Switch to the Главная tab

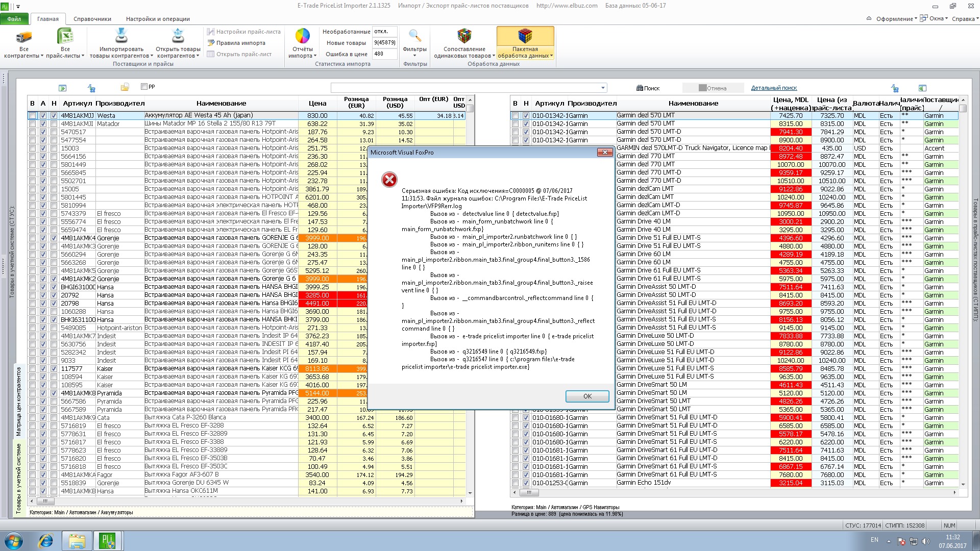click(x=48, y=19)
